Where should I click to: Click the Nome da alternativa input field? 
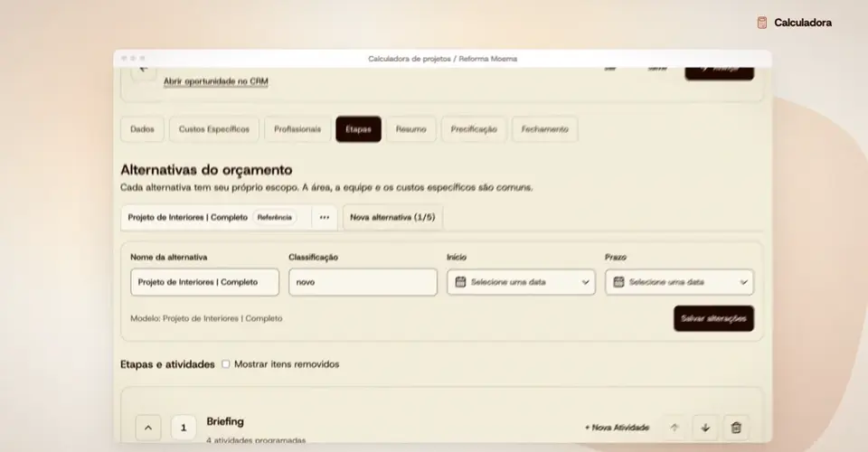(205, 282)
